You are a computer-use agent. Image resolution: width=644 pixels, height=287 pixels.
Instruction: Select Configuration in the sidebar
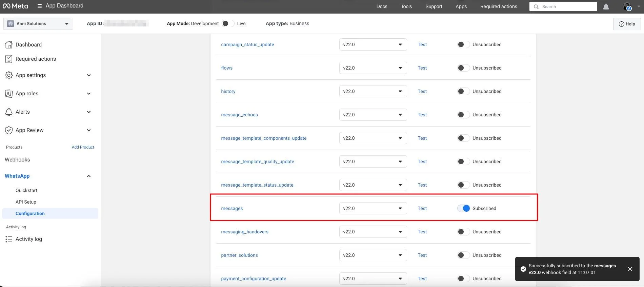[50, 213]
